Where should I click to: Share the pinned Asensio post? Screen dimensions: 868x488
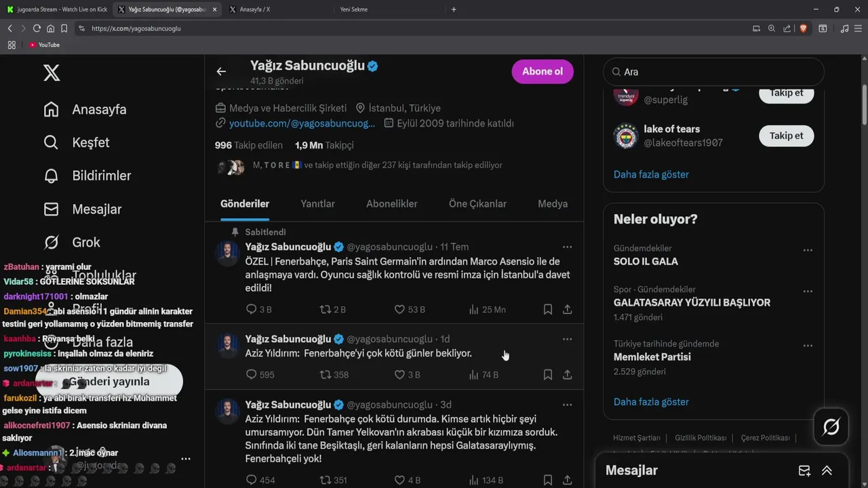(x=568, y=309)
